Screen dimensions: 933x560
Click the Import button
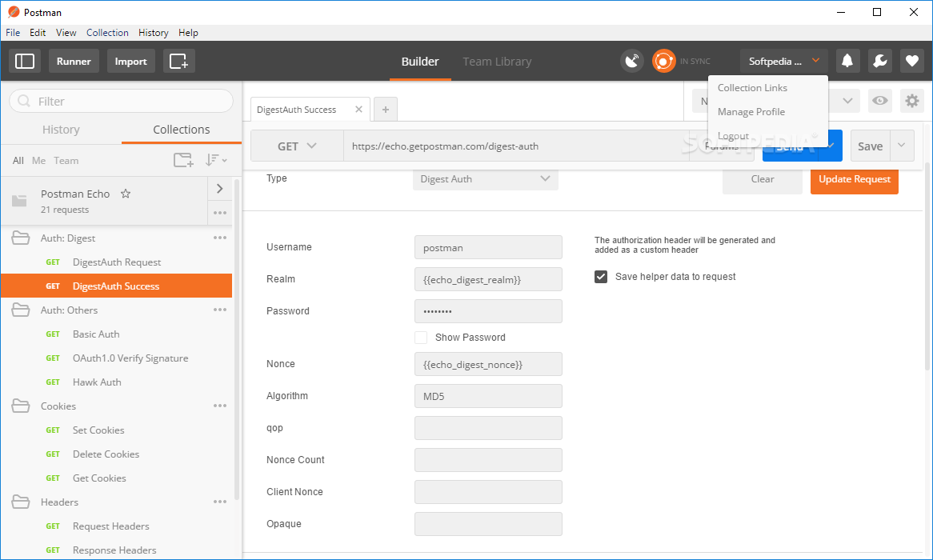pos(131,61)
